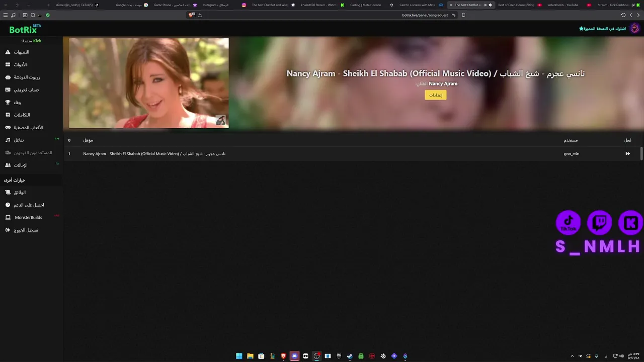Open the chat robot (روبوت الدردشة) section
The image size is (644, 362).
[x=23, y=77]
